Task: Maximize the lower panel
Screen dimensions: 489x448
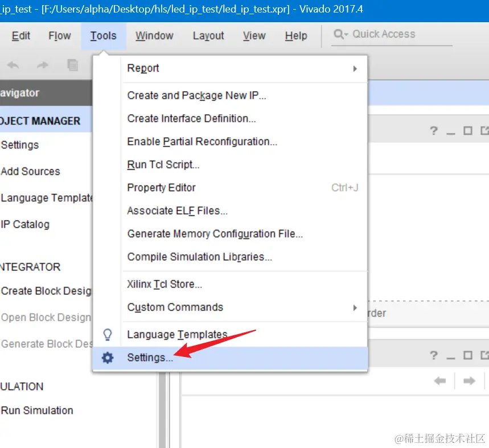Action: tap(468, 355)
